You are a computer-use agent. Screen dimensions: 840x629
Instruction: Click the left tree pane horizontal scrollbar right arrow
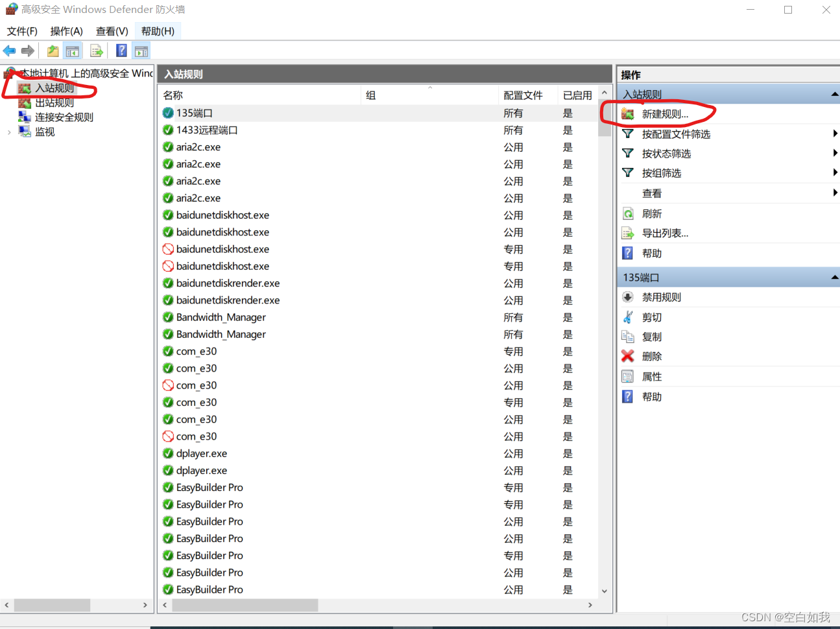(x=145, y=605)
